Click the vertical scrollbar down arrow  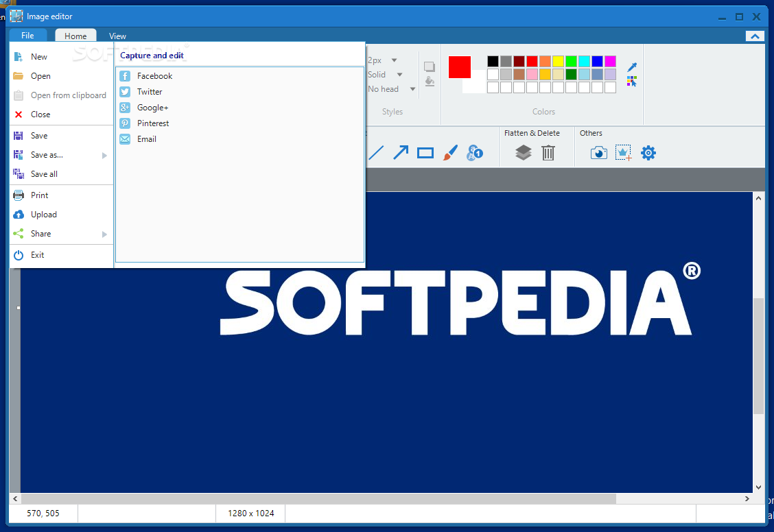coord(759,487)
